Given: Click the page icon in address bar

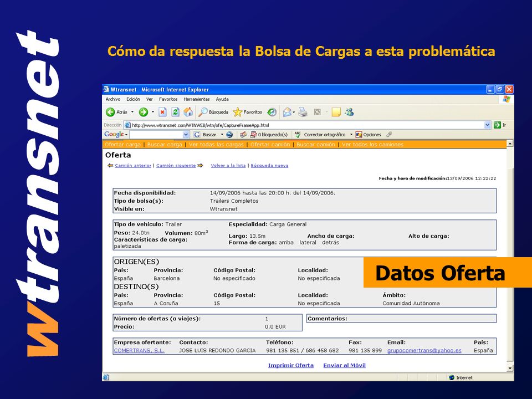Looking at the screenshot, I should (127, 125).
